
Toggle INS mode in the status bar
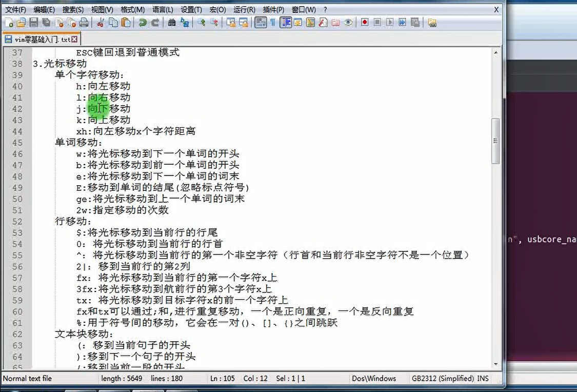(x=483, y=378)
